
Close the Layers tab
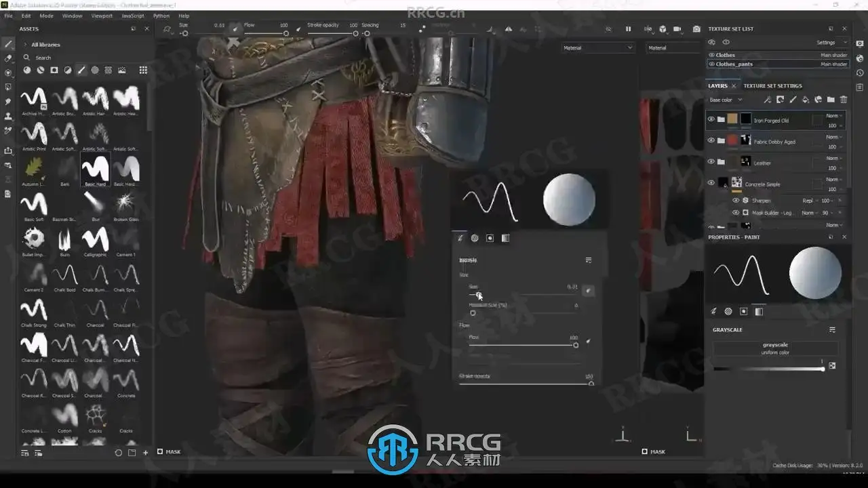734,86
